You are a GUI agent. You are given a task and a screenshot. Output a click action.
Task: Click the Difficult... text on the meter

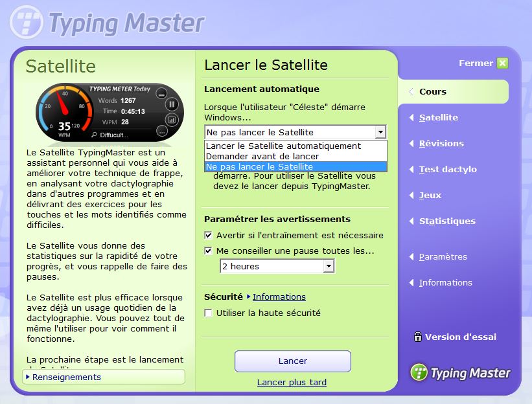(x=113, y=135)
